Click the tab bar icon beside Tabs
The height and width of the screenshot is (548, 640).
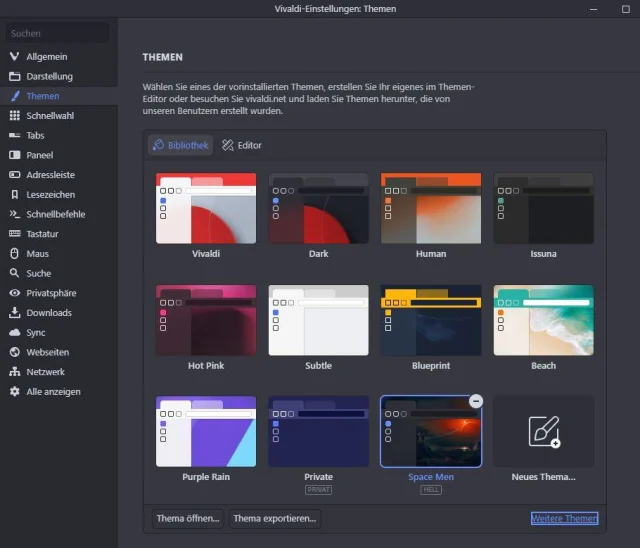point(15,135)
